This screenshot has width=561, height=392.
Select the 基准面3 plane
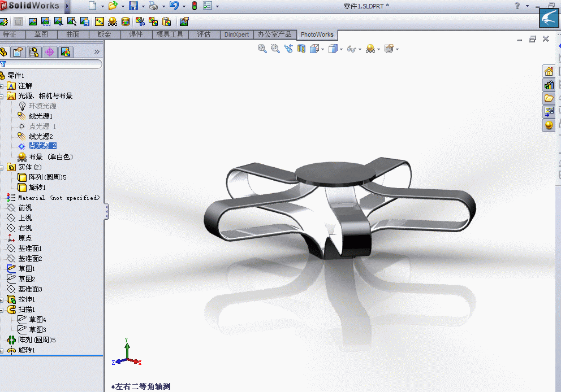coord(30,289)
